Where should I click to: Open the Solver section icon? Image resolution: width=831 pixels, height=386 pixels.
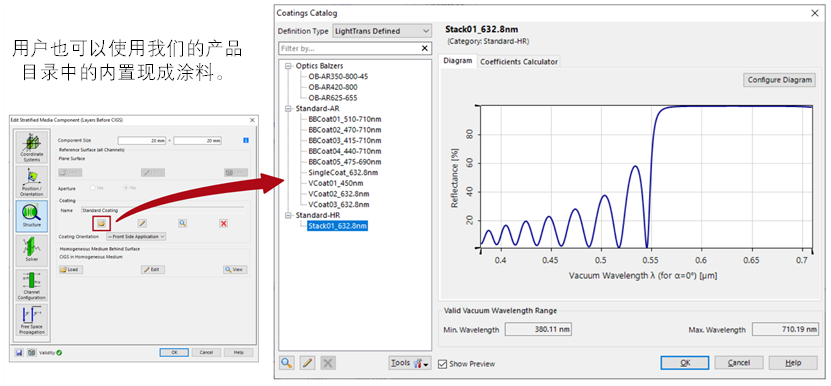coord(31,250)
